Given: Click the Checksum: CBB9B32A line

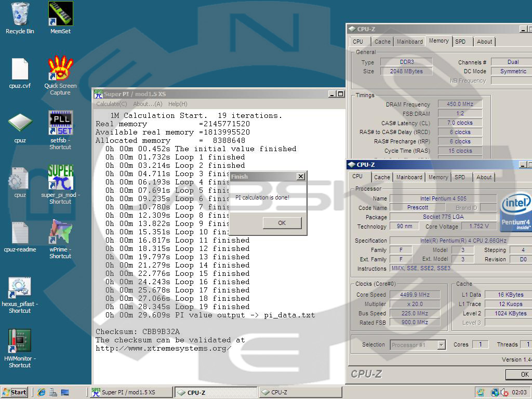Looking at the screenshot, I should tap(138, 331).
